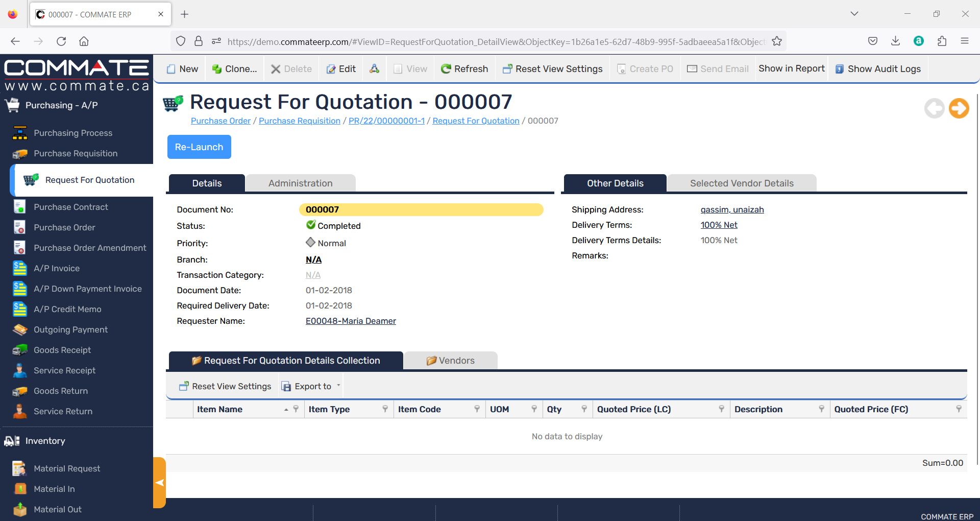Switch to the Administration tab
980x521 pixels.
[x=300, y=183]
